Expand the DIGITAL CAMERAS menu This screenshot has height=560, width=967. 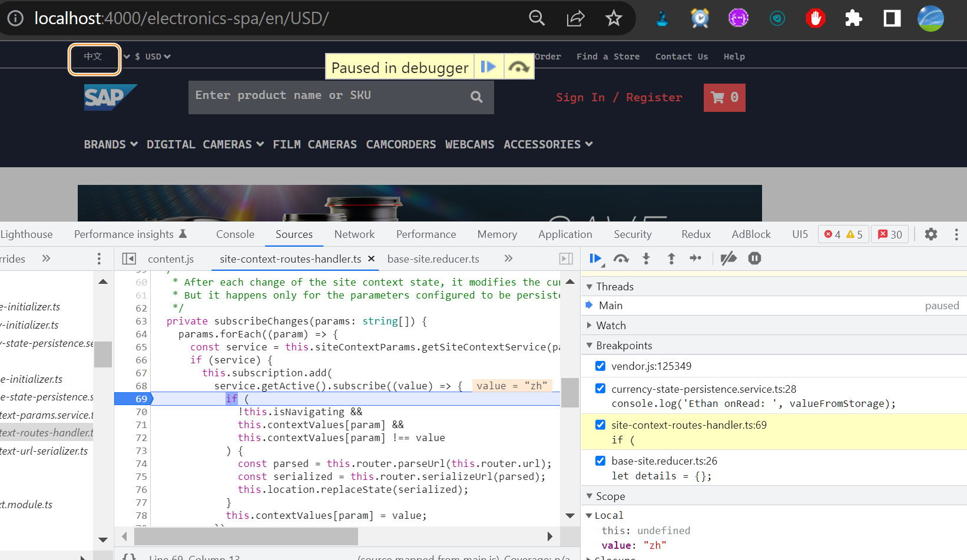point(205,144)
